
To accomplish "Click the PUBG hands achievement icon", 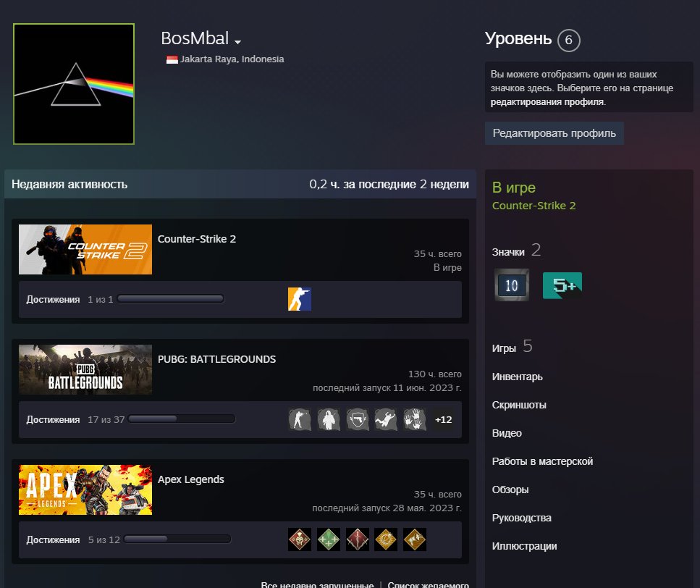I will click(414, 419).
